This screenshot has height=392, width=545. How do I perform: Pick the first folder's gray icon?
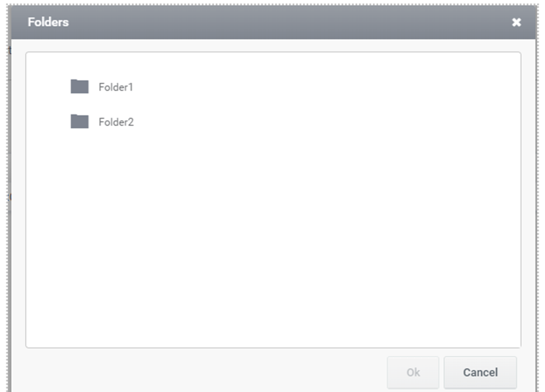click(79, 86)
